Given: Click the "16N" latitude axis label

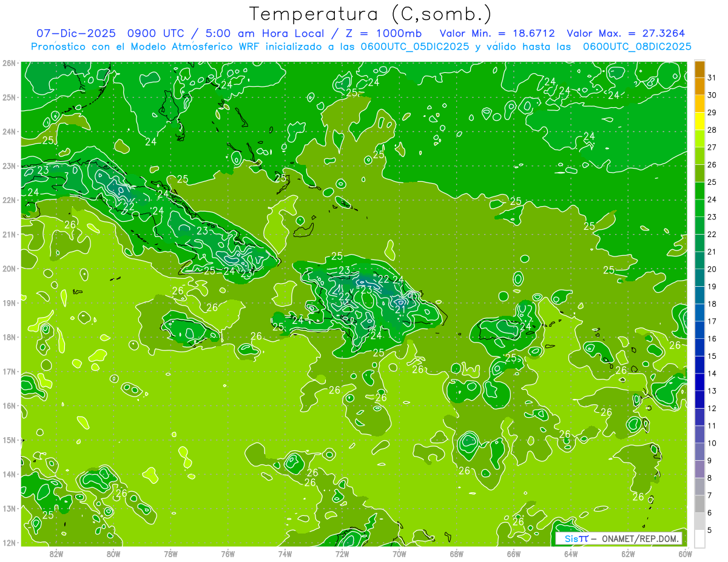Looking at the screenshot, I should tap(8, 406).
